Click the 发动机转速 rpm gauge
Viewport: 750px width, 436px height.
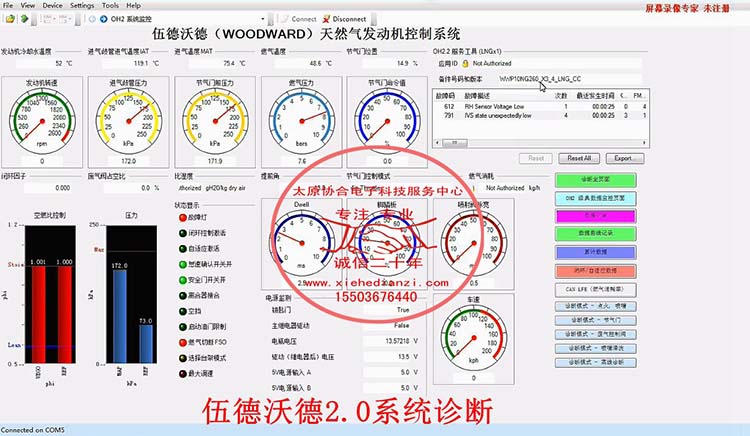pos(42,121)
